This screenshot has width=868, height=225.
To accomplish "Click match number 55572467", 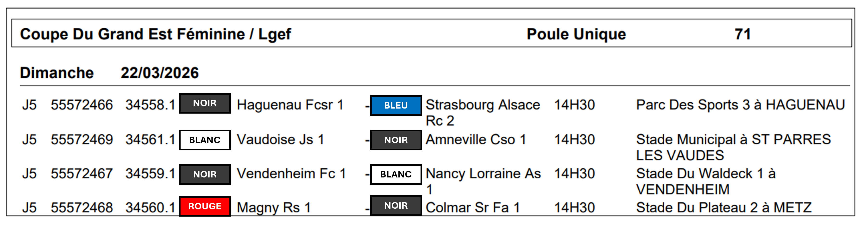I will [82, 174].
